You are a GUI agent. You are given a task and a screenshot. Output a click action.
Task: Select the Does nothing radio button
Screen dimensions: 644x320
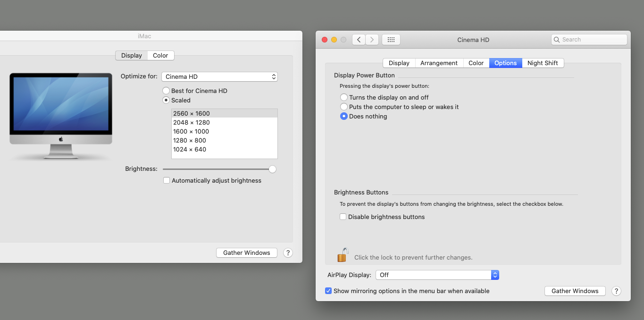pyautogui.click(x=344, y=116)
